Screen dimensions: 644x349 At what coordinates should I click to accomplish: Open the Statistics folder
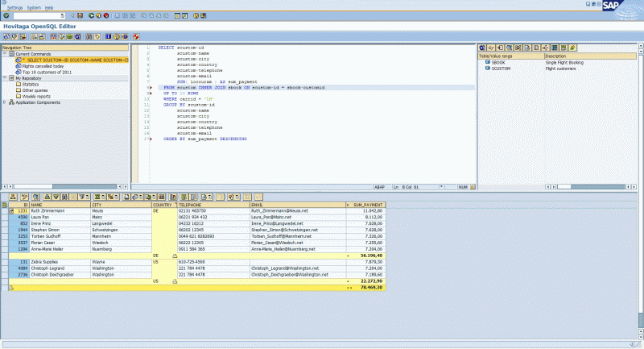point(31,84)
